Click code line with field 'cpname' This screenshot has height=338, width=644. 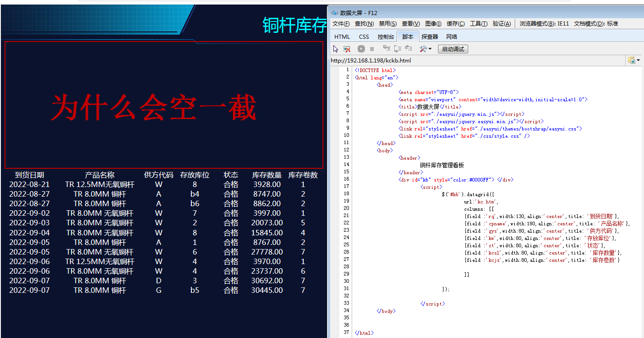[547, 224]
